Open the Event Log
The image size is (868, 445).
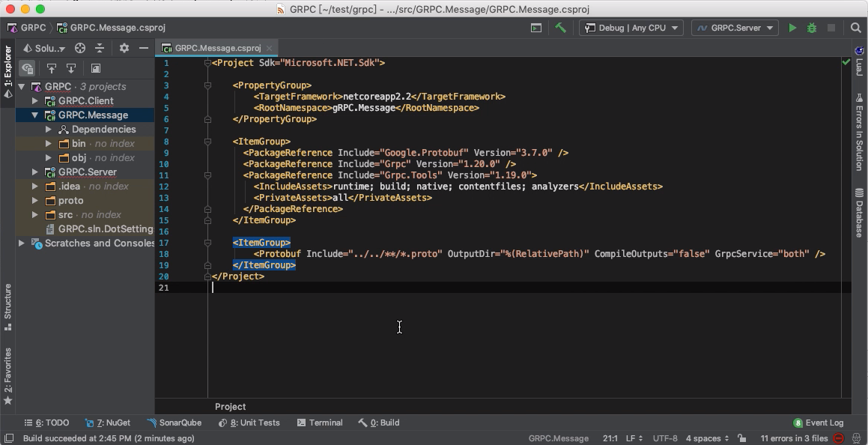pyautogui.click(x=819, y=423)
